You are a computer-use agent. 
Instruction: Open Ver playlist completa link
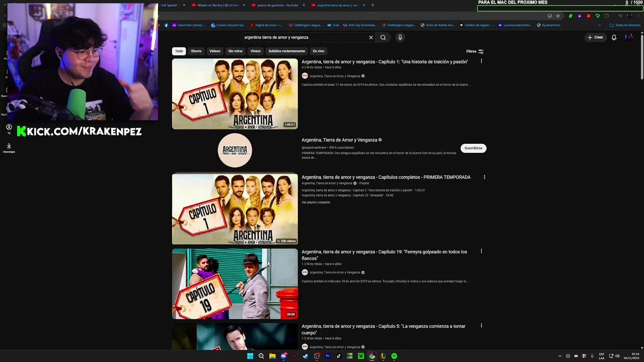coord(316,202)
